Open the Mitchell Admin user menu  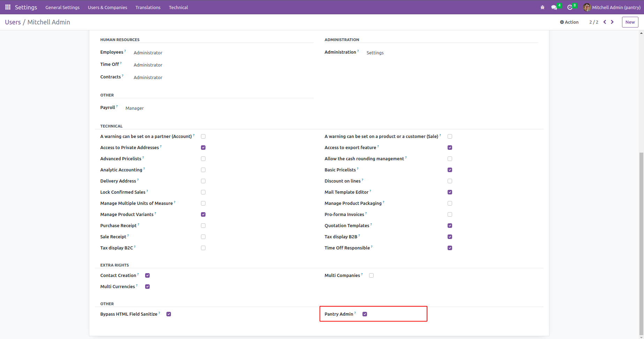(616, 7)
